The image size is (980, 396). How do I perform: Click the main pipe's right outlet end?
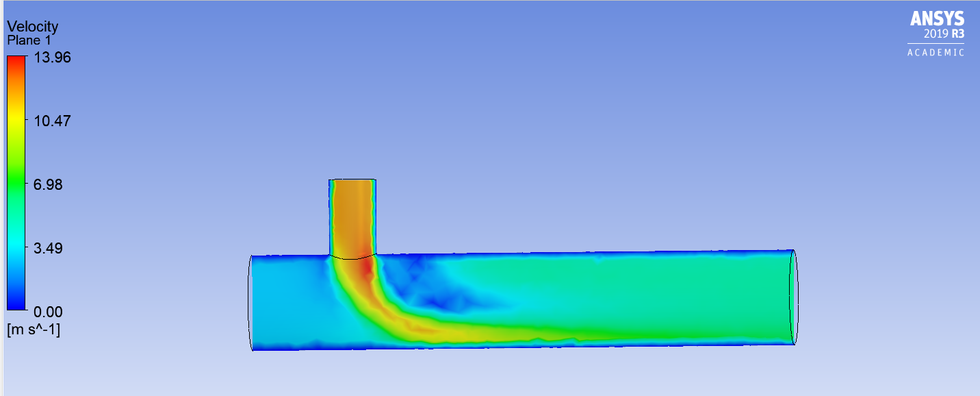792,297
